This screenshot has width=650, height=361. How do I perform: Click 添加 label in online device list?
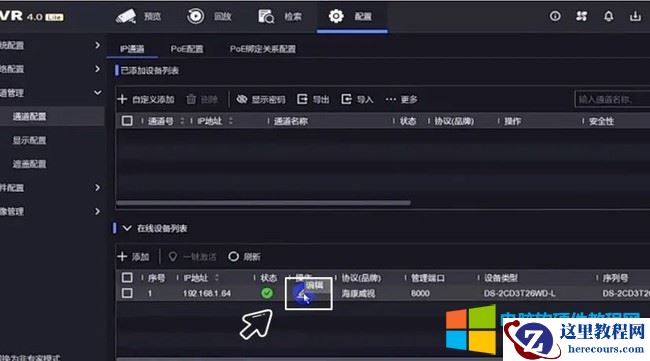[x=141, y=257]
